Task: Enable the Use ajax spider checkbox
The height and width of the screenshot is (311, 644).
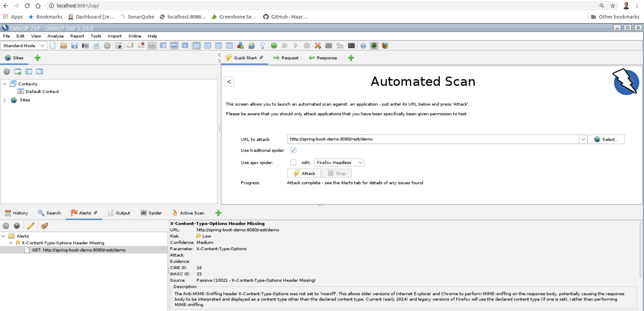Action: coord(293,162)
